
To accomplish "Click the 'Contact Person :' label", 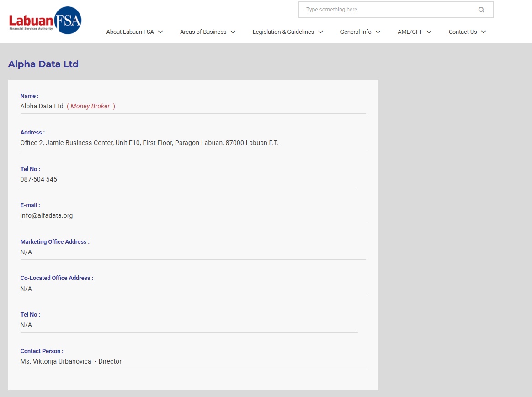I will click(42, 351).
